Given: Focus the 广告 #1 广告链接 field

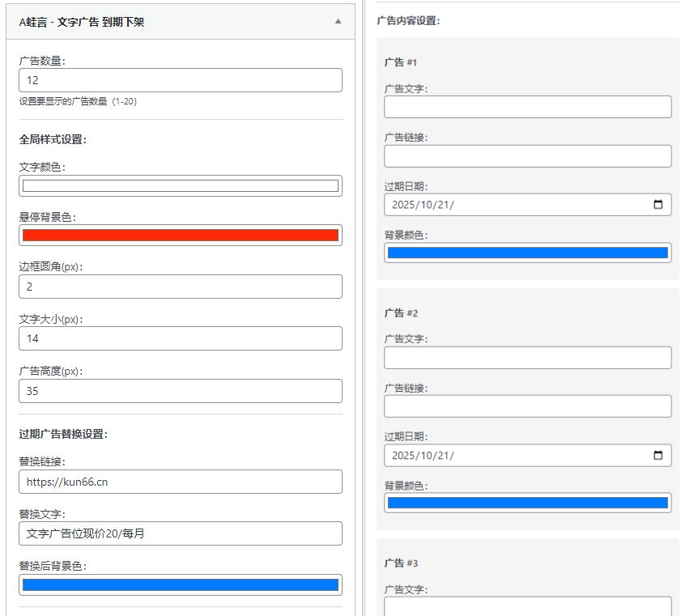Looking at the screenshot, I should (527, 156).
